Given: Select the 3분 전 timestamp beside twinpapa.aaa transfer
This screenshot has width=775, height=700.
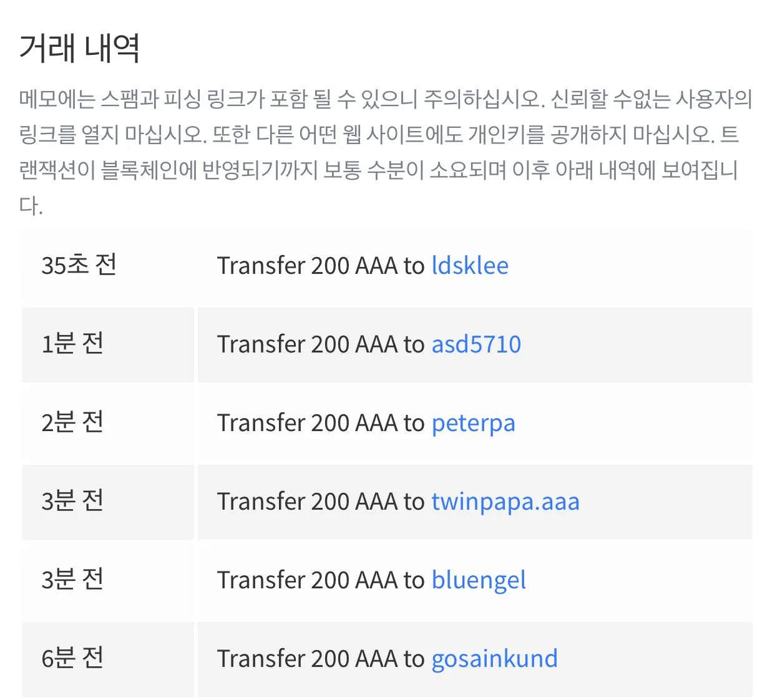Looking at the screenshot, I should tap(108, 502).
